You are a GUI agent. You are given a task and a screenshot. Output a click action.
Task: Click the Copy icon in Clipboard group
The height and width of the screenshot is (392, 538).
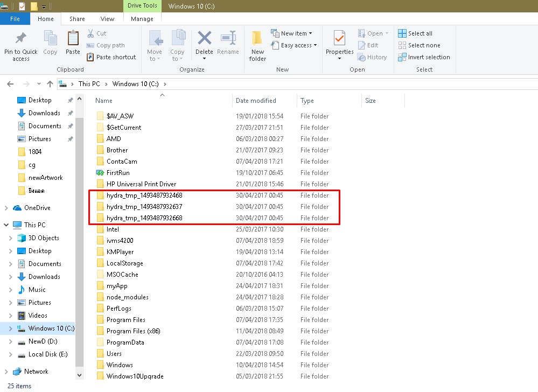pos(50,38)
